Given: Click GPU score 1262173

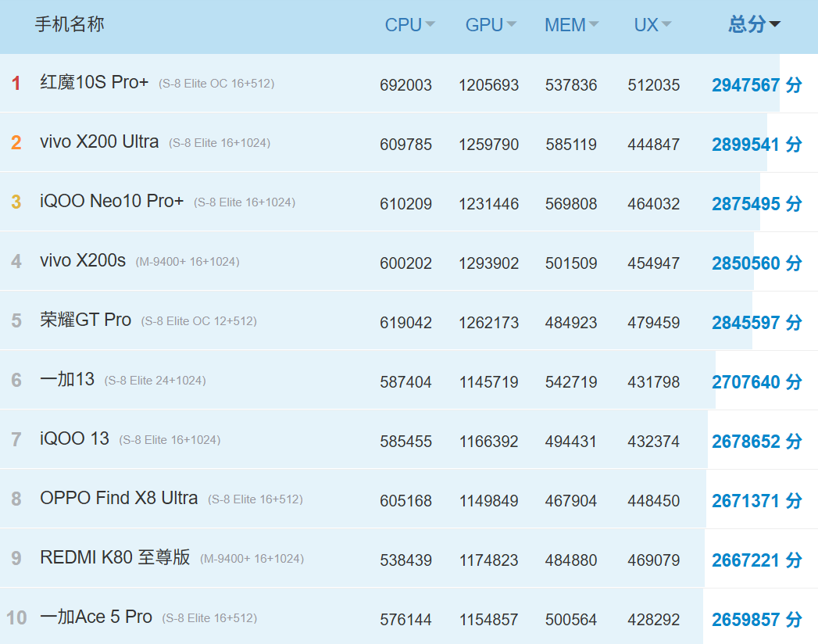Looking at the screenshot, I should tap(489, 323).
